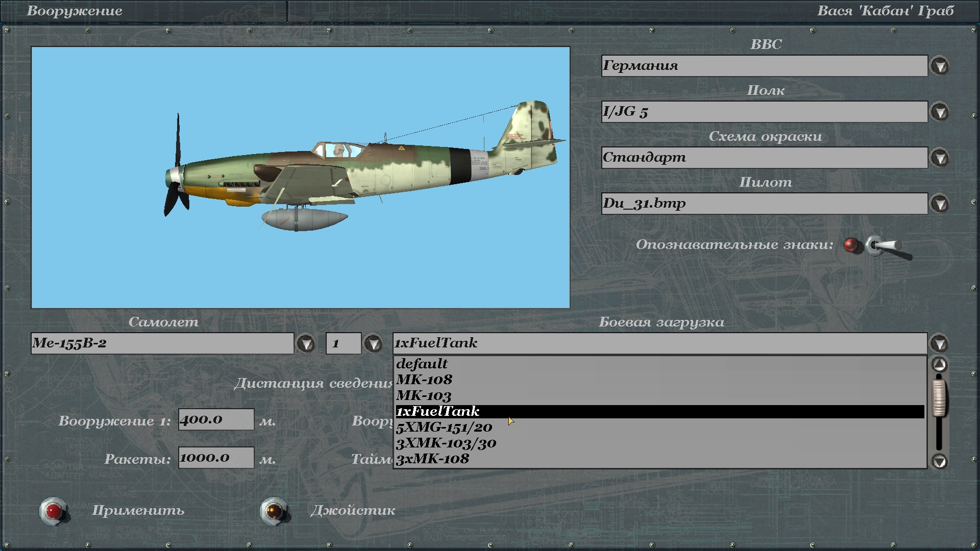This screenshot has width=980, height=551.
Task: Open the aircraft number dropdown arrow
Action: click(373, 343)
